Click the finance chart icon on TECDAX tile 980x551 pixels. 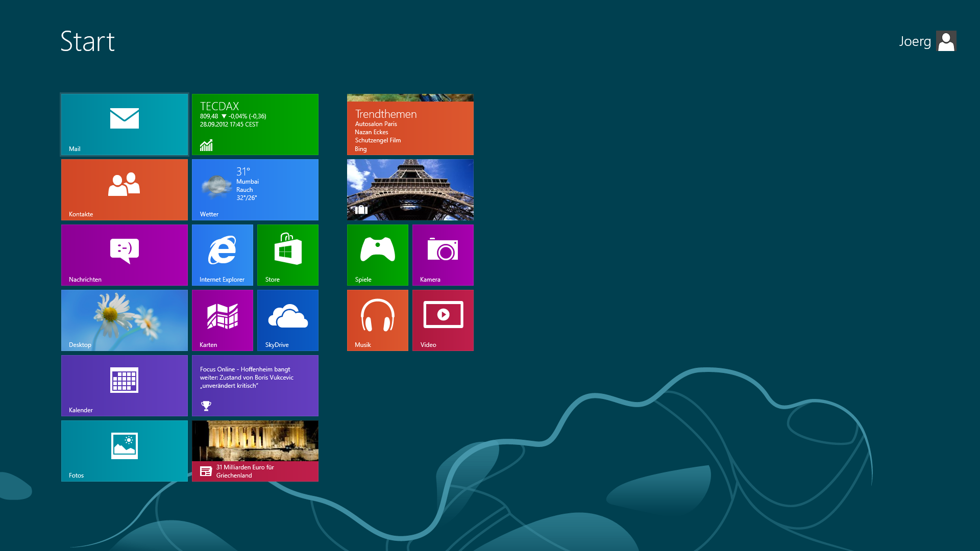click(x=206, y=145)
